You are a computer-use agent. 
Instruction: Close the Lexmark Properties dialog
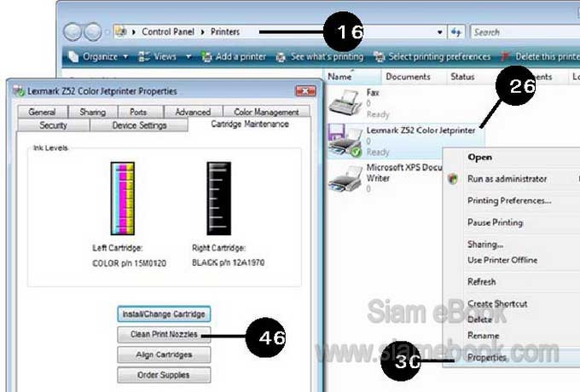(305, 91)
